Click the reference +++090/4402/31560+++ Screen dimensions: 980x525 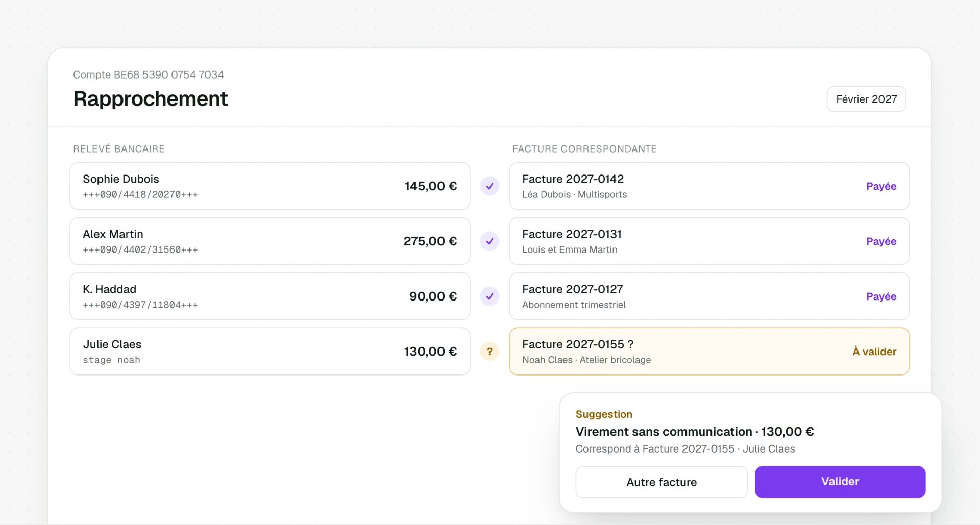[x=140, y=249]
